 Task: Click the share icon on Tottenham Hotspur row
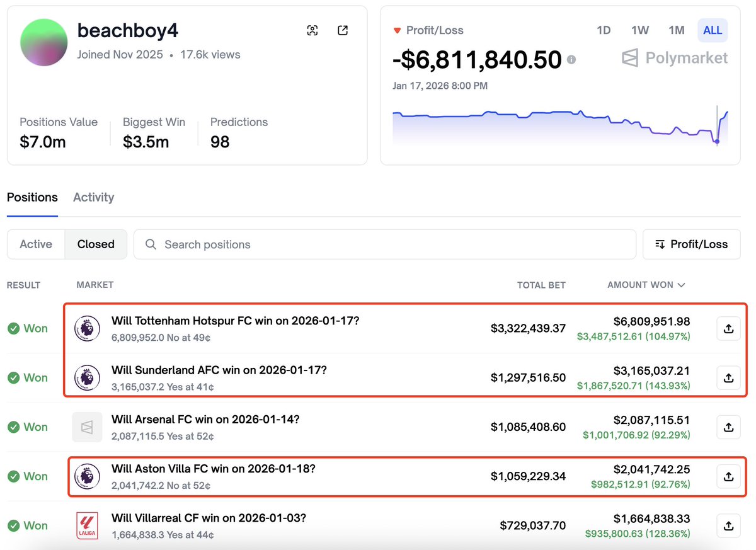click(x=728, y=328)
